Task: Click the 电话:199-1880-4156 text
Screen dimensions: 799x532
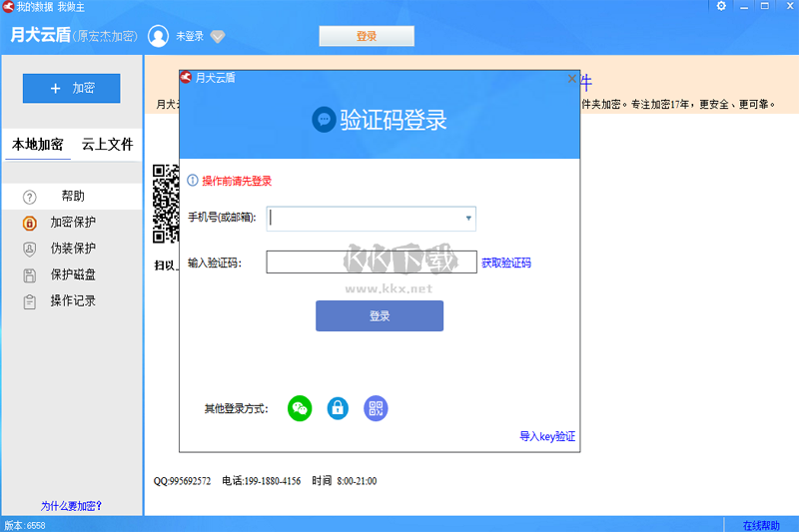Action: (x=261, y=481)
